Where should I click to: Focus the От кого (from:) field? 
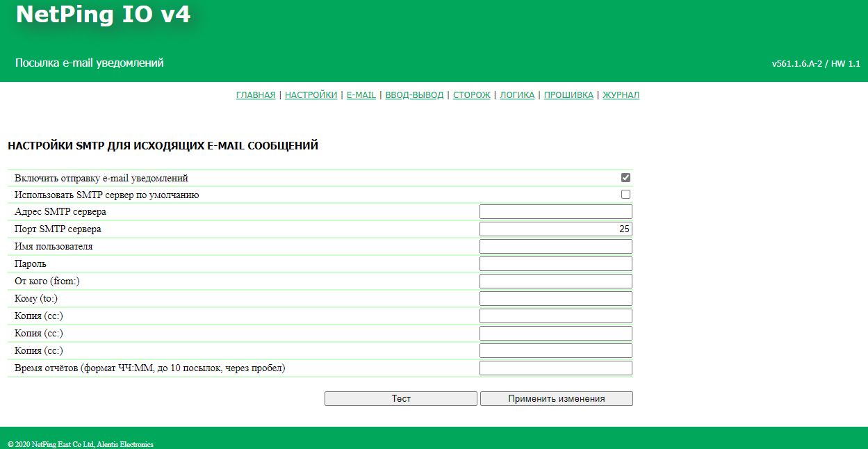[555, 281]
